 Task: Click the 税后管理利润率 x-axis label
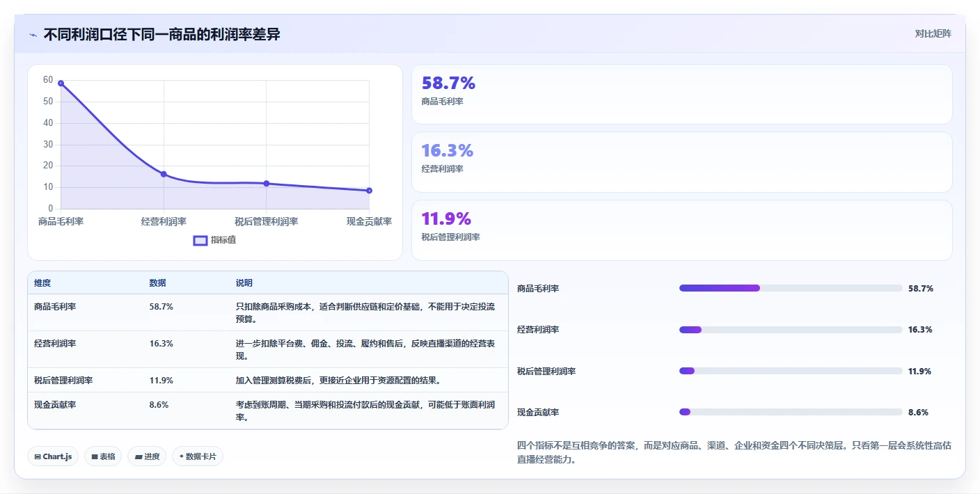[266, 222]
